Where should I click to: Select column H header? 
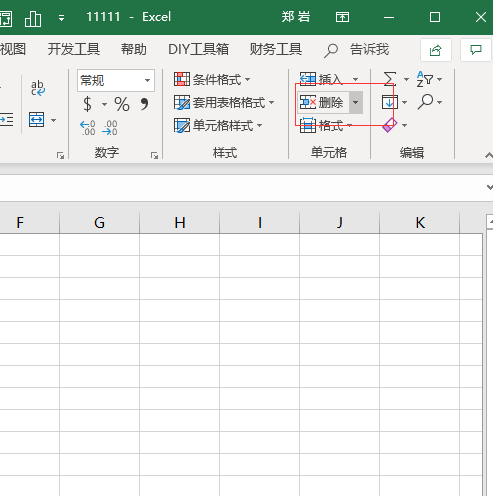click(180, 222)
